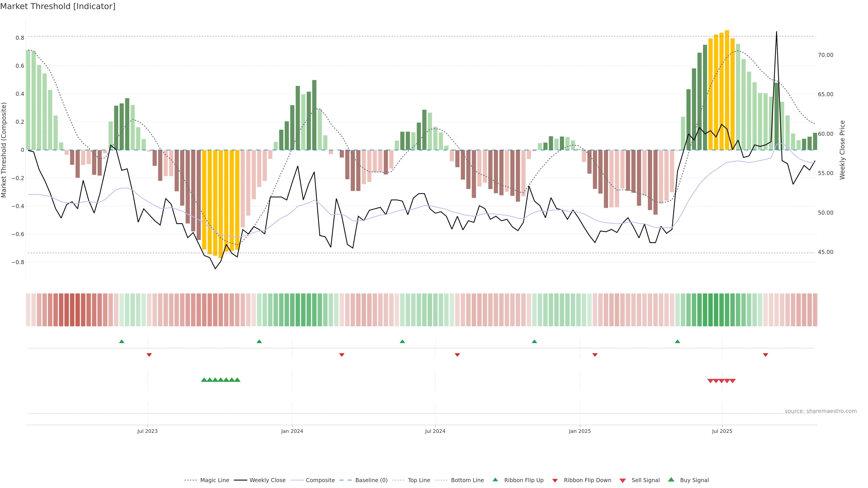The image size is (868, 488).
Task: Click Weekly Close Price axis title
Action: pyautogui.click(x=842, y=150)
